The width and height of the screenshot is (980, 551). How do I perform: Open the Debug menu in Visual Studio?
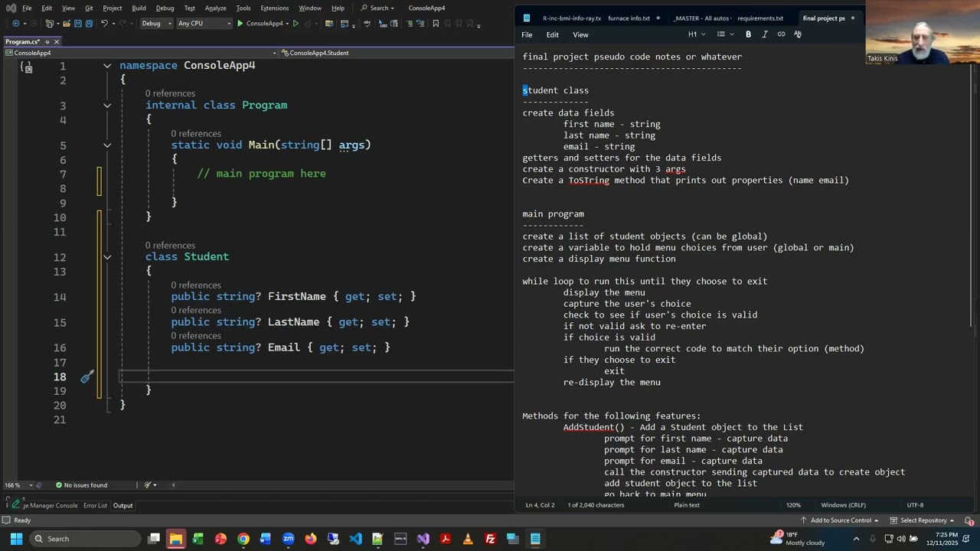[x=165, y=8]
